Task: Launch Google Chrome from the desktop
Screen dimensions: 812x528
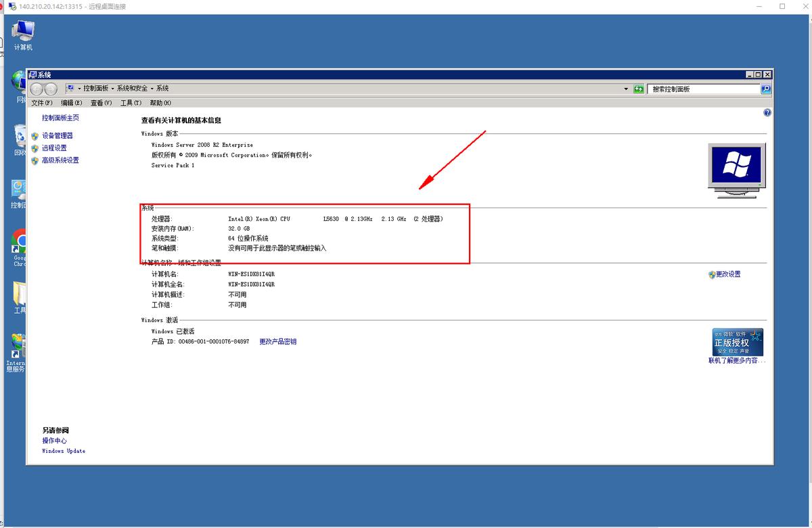Action: click(20, 240)
